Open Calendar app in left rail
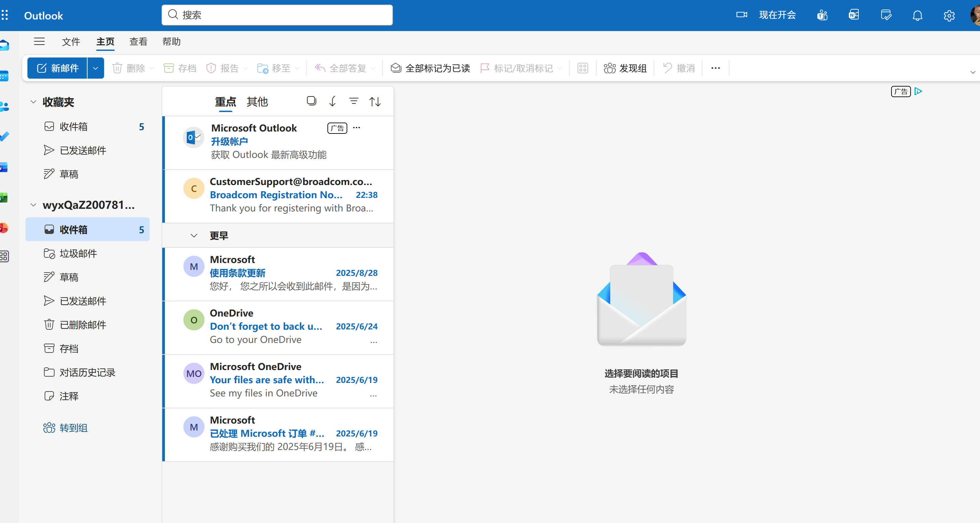 tap(4, 76)
